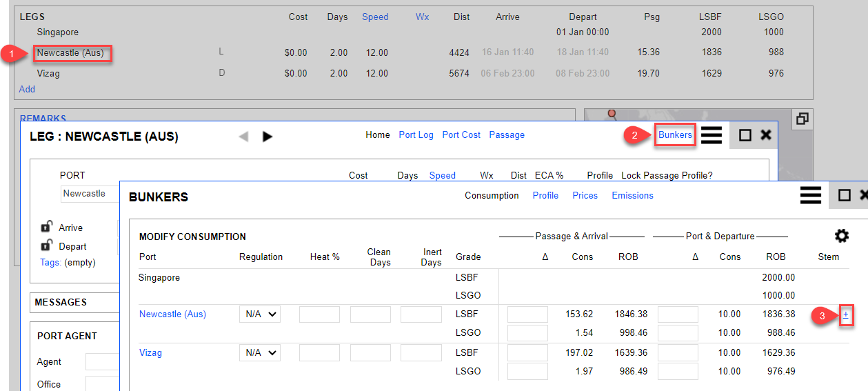The image size is (868, 391).
Task: Go to previous leg using left arrow
Action: pyautogui.click(x=243, y=137)
